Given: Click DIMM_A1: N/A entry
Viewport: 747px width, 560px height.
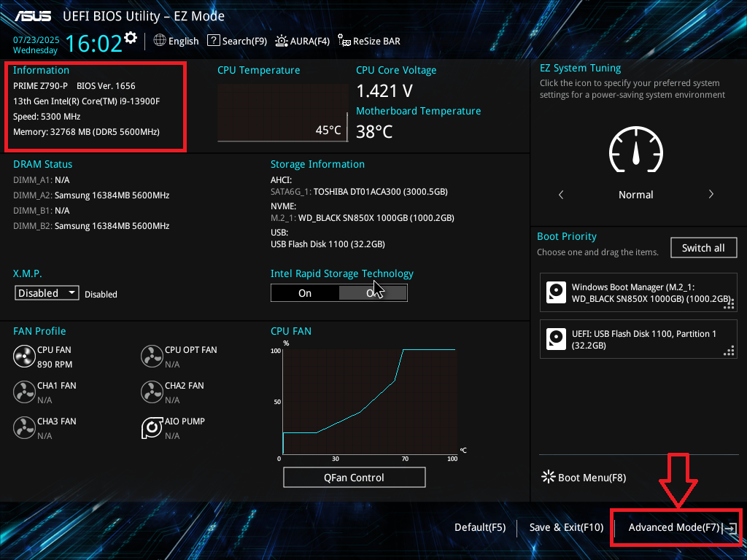Looking at the screenshot, I should coord(42,180).
